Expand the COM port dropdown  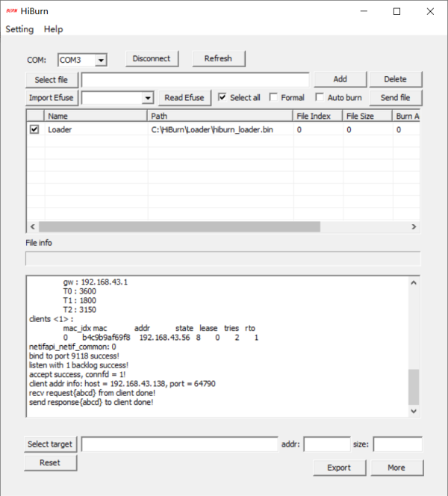pyautogui.click(x=101, y=60)
